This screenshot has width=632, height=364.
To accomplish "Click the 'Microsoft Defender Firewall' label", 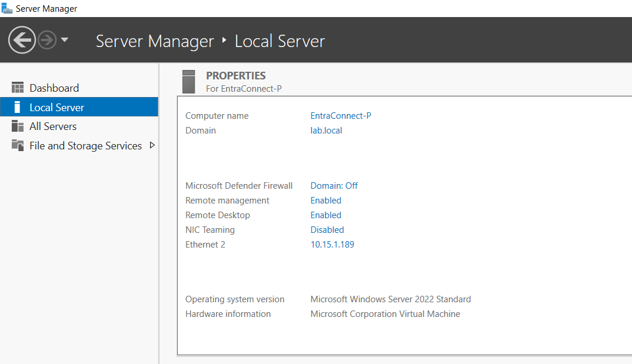I will point(239,186).
